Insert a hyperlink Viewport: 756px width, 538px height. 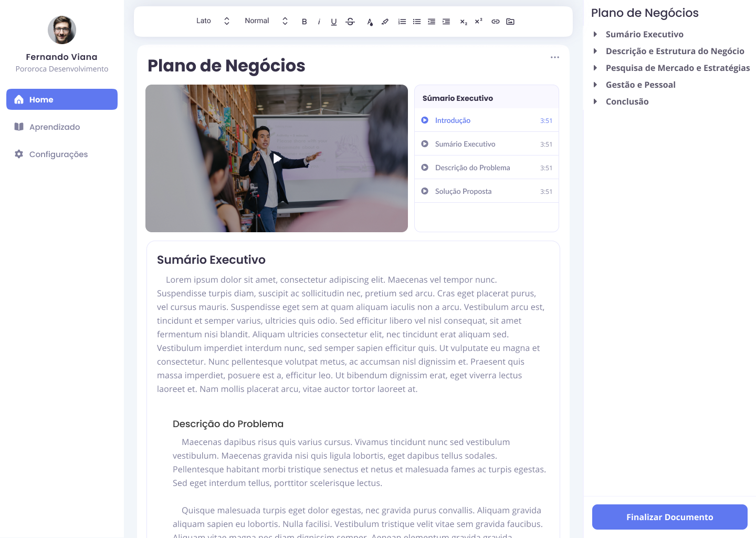496,22
